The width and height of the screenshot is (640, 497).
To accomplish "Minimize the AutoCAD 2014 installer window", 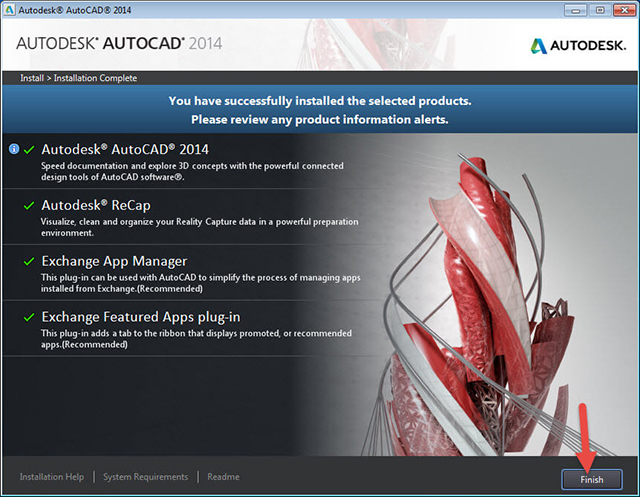I will (x=576, y=10).
